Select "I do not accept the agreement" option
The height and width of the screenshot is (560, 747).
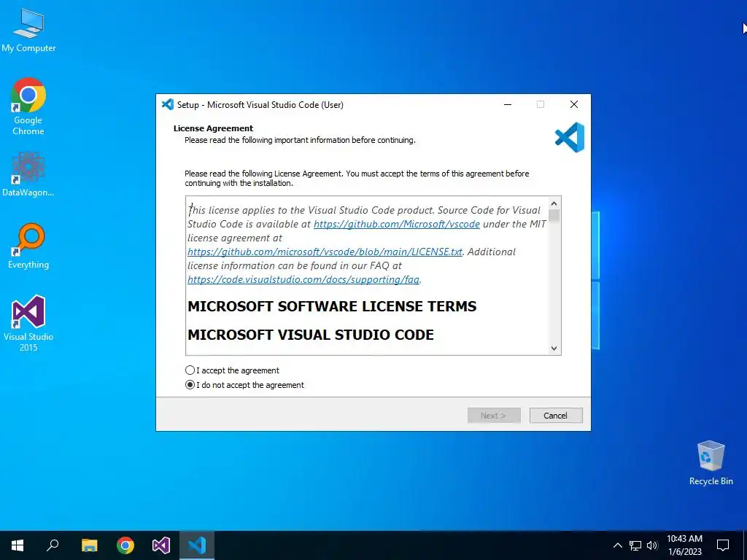pyautogui.click(x=244, y=385)
